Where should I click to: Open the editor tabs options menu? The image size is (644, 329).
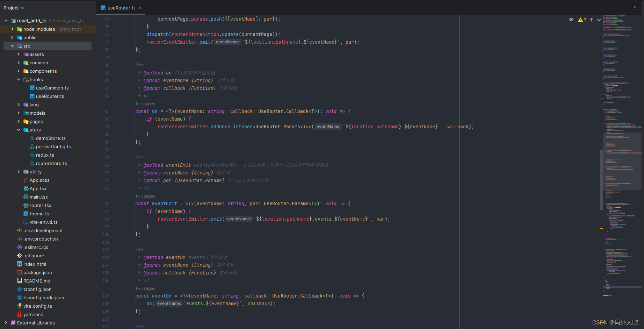(635, 8)
